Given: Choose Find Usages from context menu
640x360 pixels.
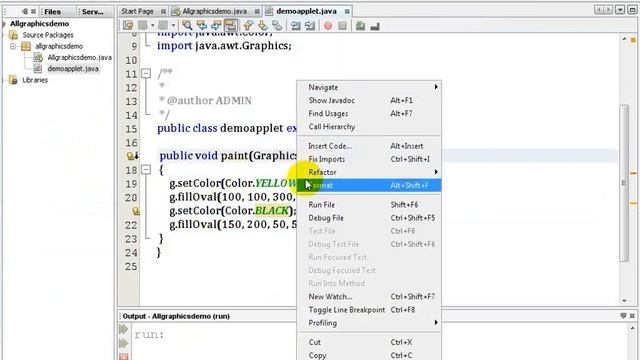Looking at the screenshot, I should (369, 113).
